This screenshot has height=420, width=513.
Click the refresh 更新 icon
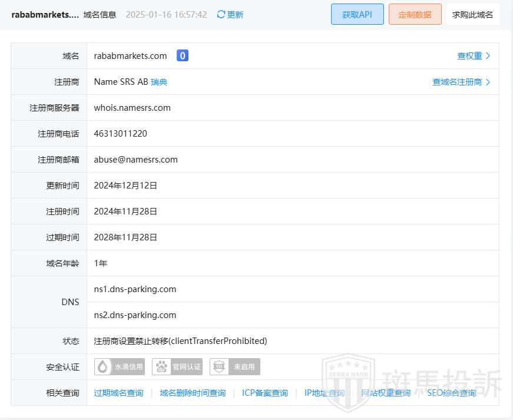click(x=221, y=15)
